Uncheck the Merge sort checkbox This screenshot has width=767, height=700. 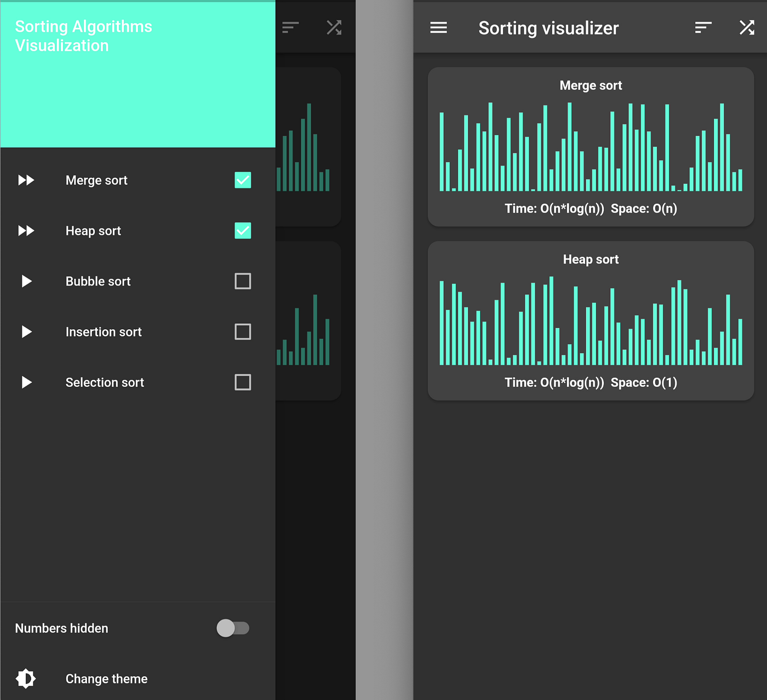point(243,180)
